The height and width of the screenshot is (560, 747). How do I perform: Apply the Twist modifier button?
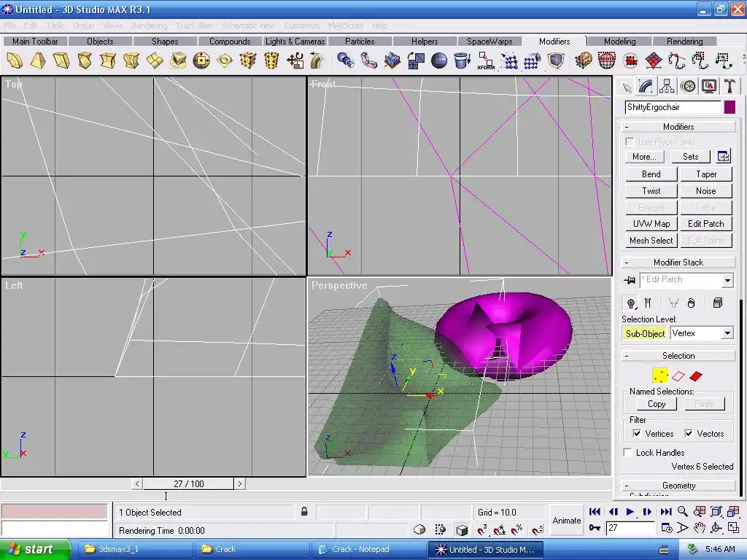coord(651,191)
